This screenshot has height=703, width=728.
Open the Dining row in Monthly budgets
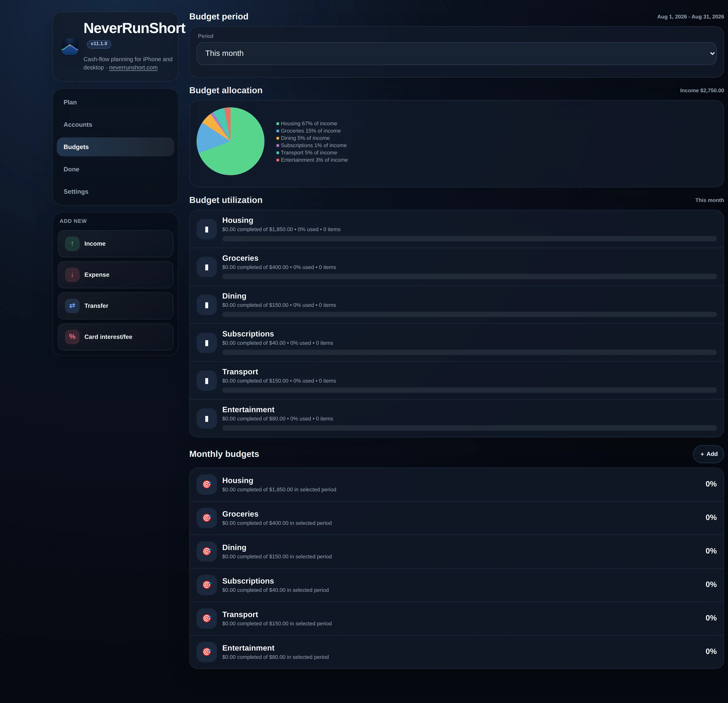pyautogui.click(x=456, y=551)
